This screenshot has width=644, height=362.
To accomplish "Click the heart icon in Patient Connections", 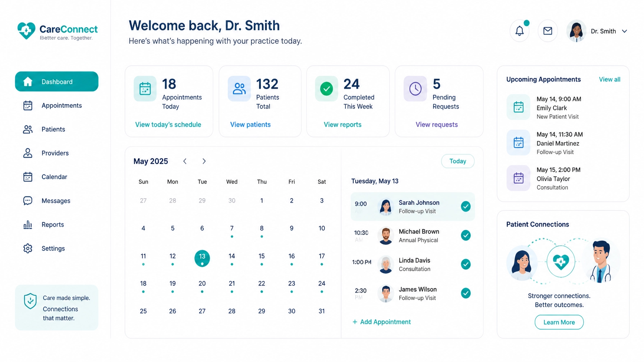I will (x=561, y=261).
